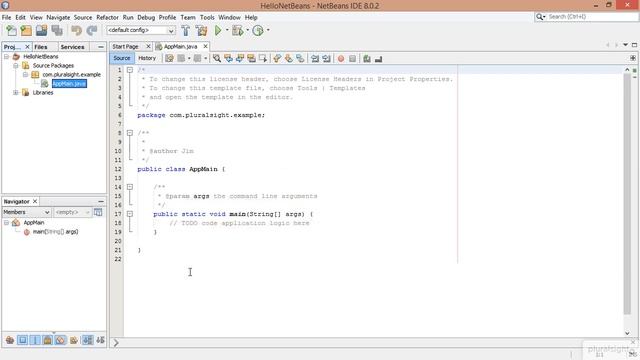Open the Tools menu
This screenshot has height=360, width=640.
coord(207,18)
